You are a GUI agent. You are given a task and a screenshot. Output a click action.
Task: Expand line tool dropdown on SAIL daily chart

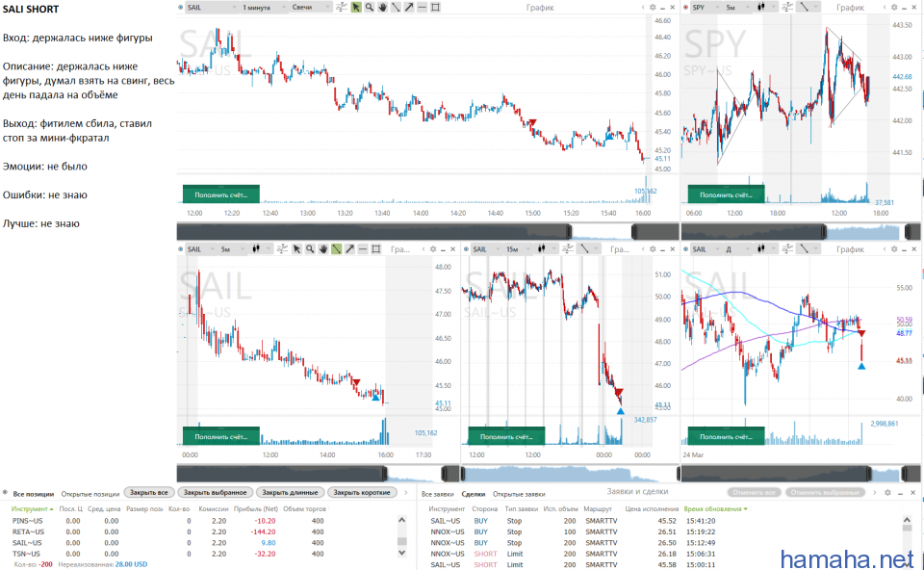coord(816,249)
